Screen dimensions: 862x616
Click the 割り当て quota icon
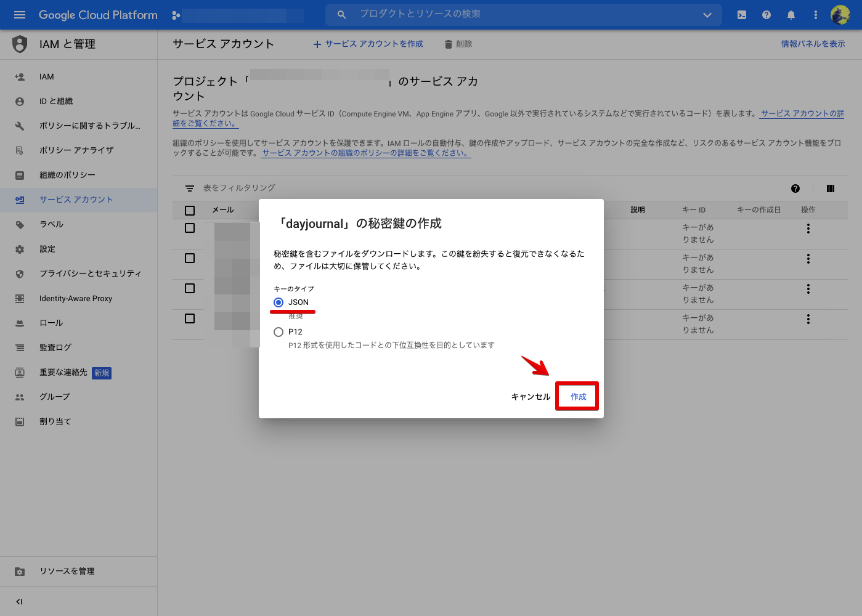20,422
